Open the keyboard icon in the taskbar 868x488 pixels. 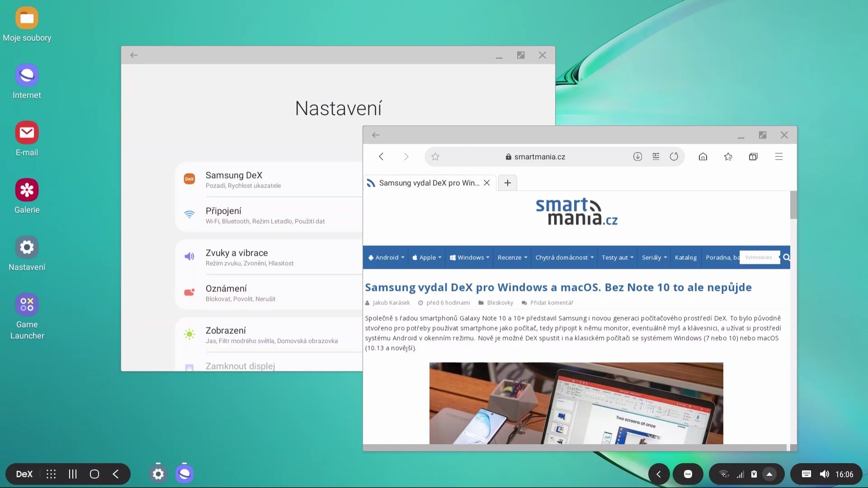[806, 474]
